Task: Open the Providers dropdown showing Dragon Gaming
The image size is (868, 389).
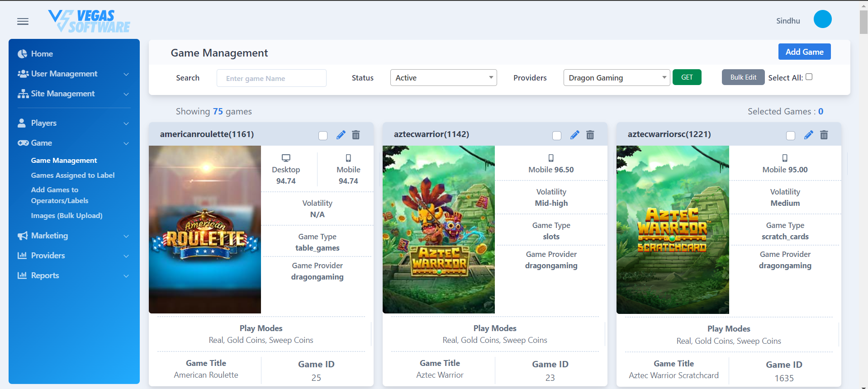Action: pos(617,78)
